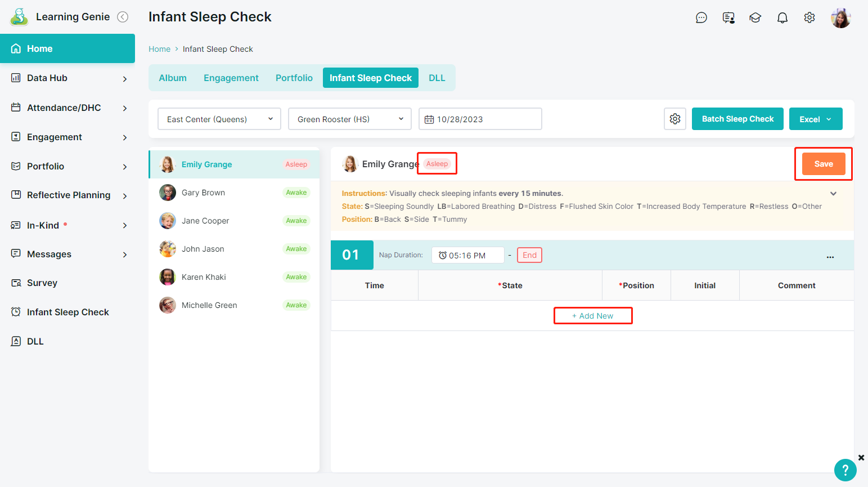Expand the Excel export dropdown

[x=815, y=119]
